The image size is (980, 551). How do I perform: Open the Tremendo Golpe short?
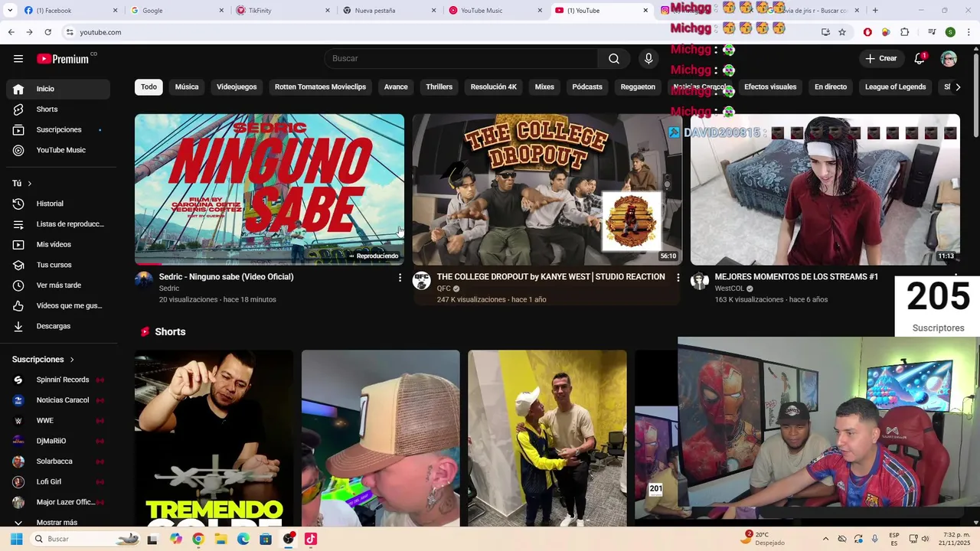point(214,439)
